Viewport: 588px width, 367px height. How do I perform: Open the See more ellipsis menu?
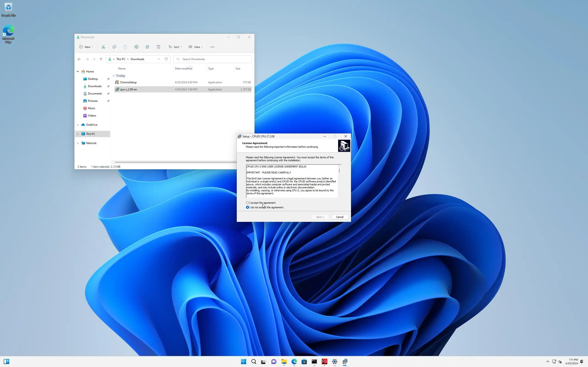[x=212, y=47]
